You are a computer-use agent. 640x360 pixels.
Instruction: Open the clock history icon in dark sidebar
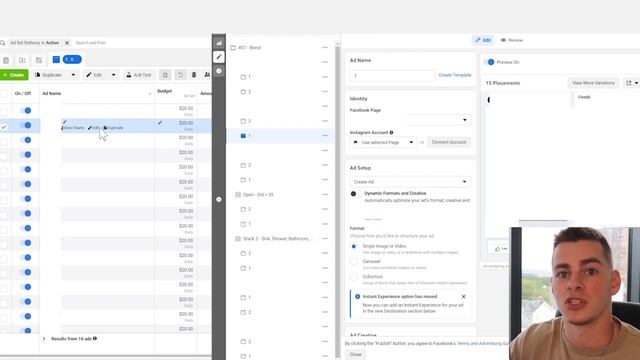(x=219, y=71)
